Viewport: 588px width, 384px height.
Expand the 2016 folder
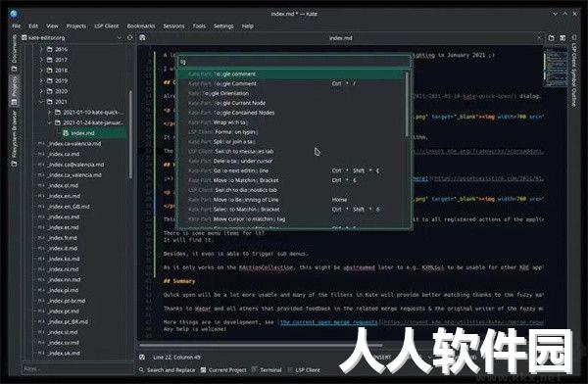click(41, 49)
